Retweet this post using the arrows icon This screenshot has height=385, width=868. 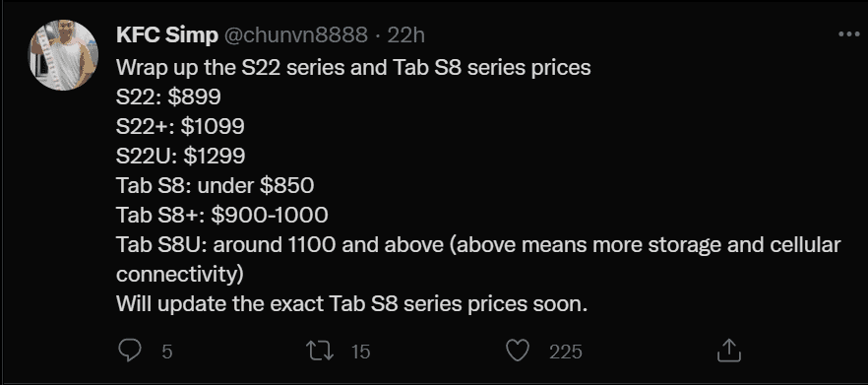point(320,351)
